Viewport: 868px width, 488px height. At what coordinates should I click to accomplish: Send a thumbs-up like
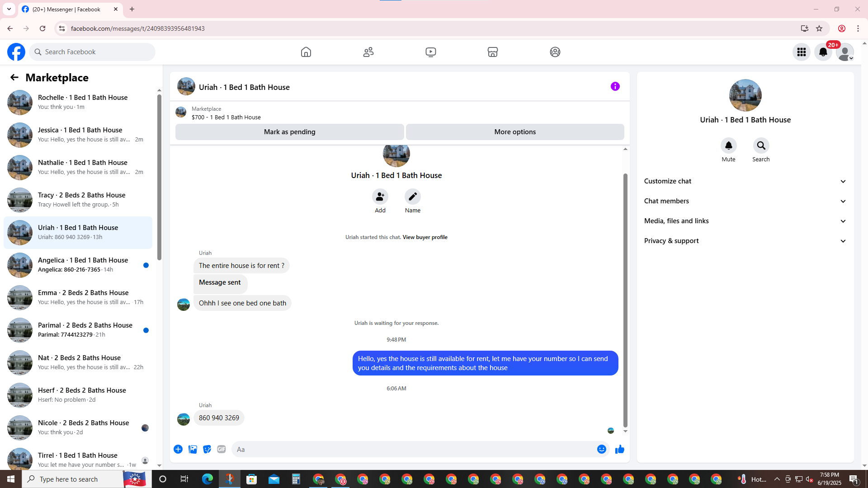click(620, 449)
